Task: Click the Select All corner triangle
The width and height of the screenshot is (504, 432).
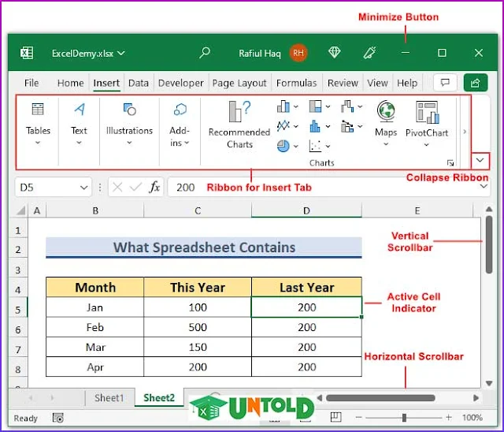Action: pyautogui.click(x=21, y=210)
